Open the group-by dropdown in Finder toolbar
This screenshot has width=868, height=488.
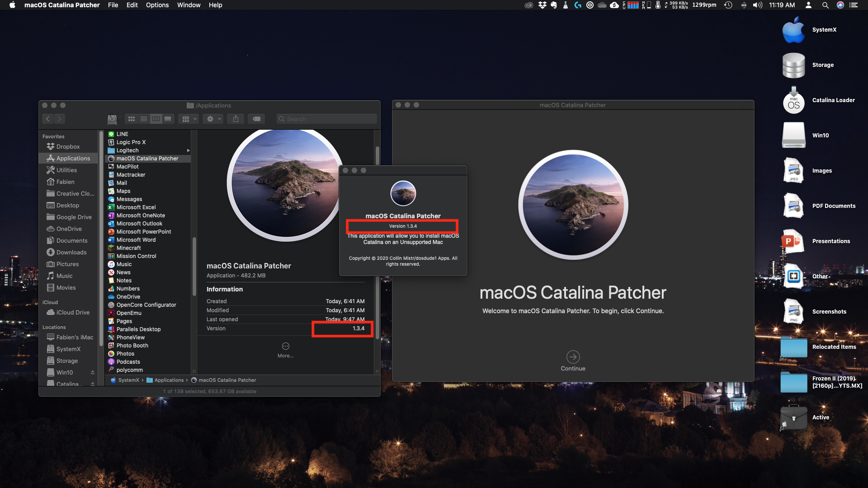click(189, 119)
